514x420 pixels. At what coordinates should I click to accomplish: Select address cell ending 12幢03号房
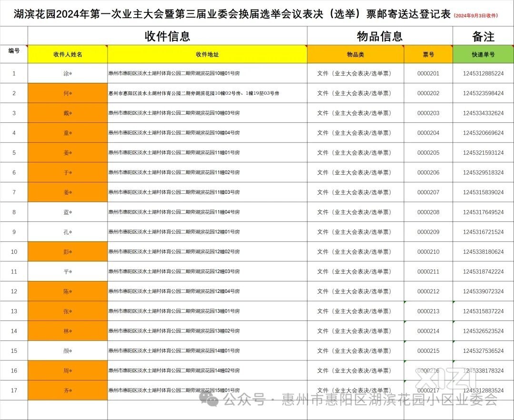click(x=207, y=271)
